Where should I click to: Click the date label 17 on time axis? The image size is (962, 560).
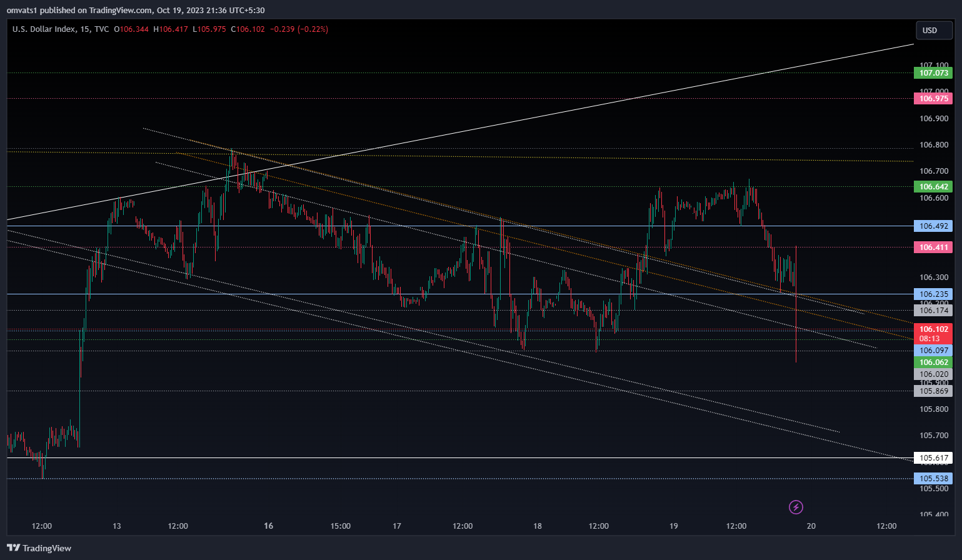click(396, 526)
